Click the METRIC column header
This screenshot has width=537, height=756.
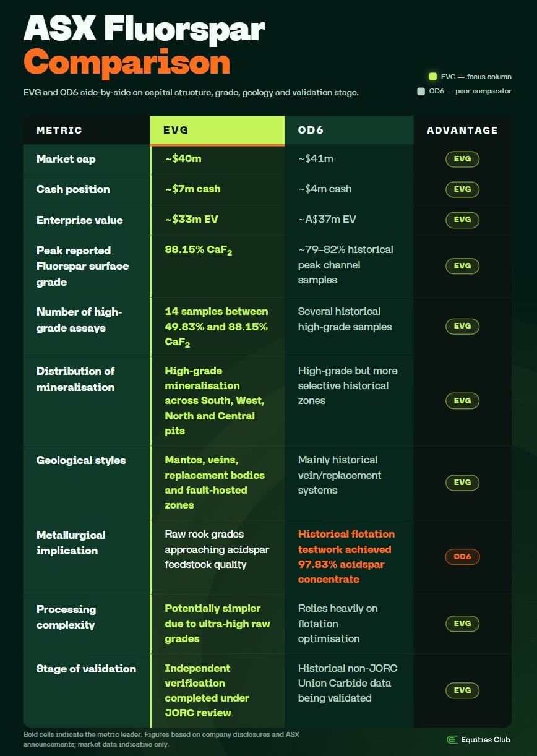(x=59, y=131)
